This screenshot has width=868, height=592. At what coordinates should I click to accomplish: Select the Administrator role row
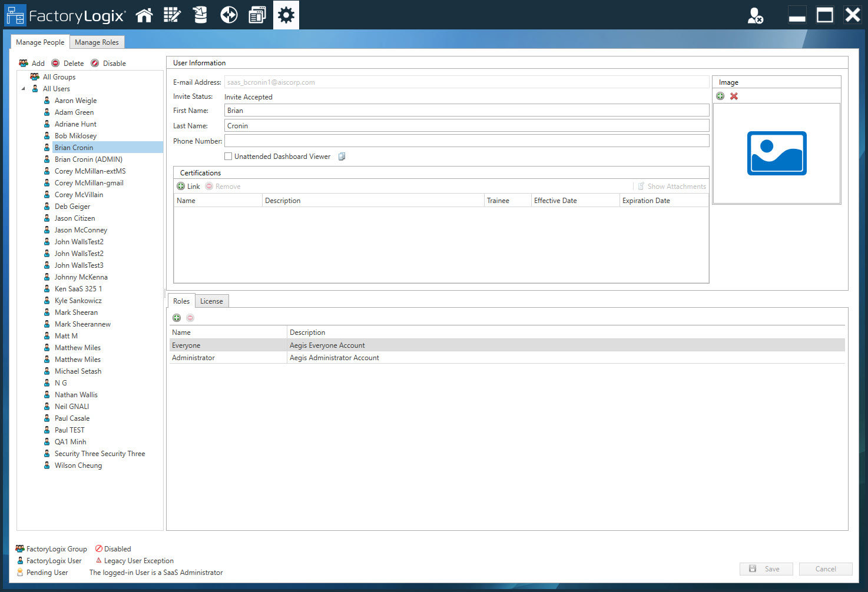507,358
